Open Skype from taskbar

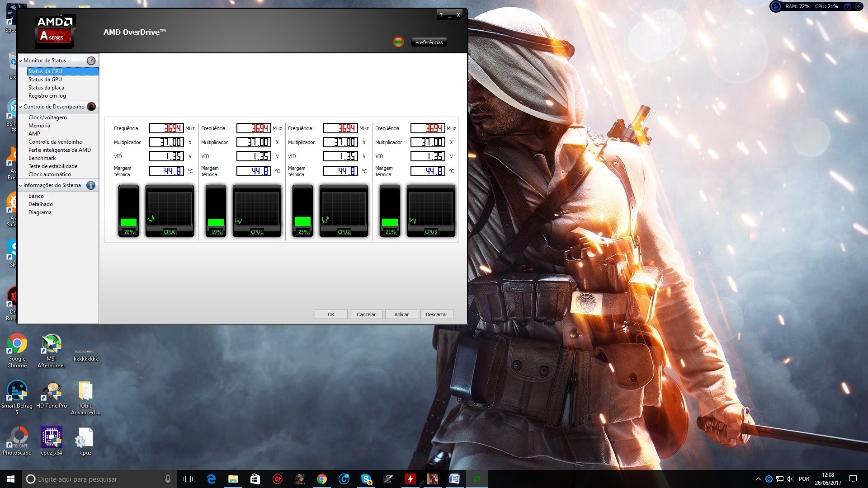tap(366, 479)
